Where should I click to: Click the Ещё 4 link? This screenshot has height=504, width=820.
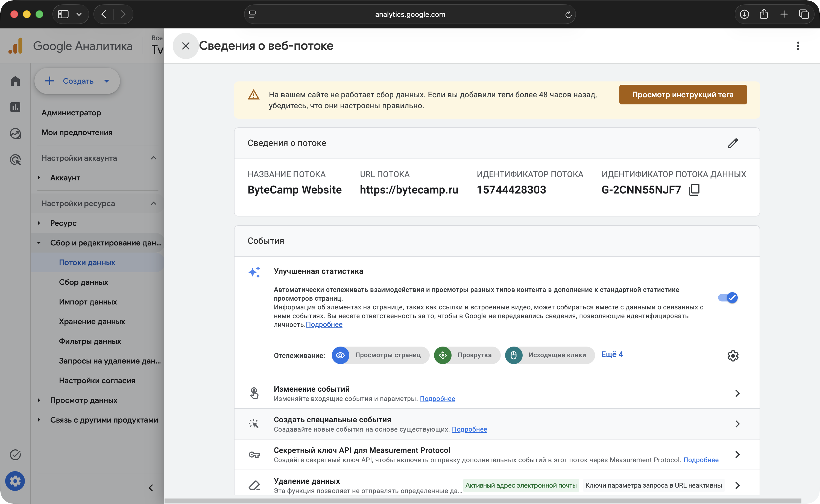pyautogui.click(x=612, y=354)
